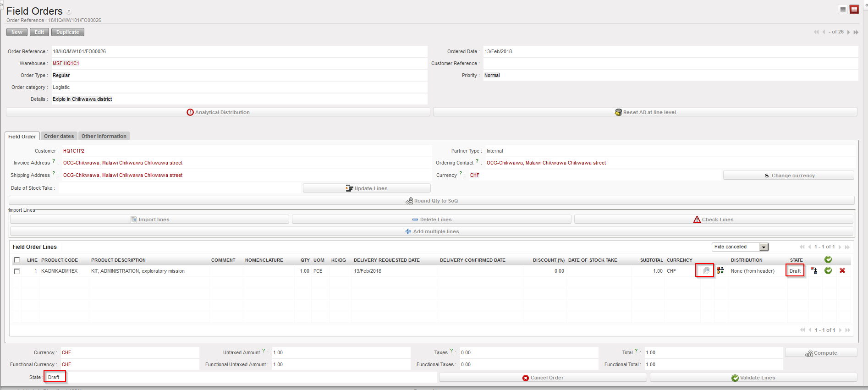The width and height of the screenshot is (868, 390).
Task: Go to next order record arrow
Action: pyautogui.click(x=849, y=32)
